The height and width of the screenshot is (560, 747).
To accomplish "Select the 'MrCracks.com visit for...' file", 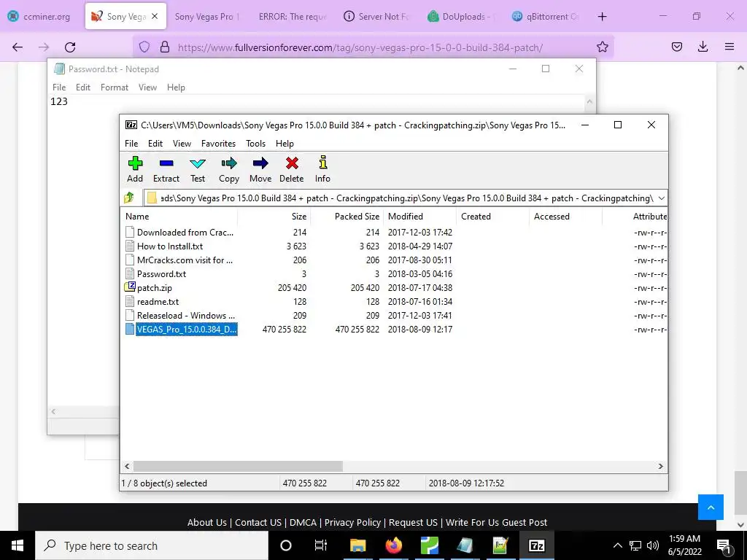I will coord(185,260).
